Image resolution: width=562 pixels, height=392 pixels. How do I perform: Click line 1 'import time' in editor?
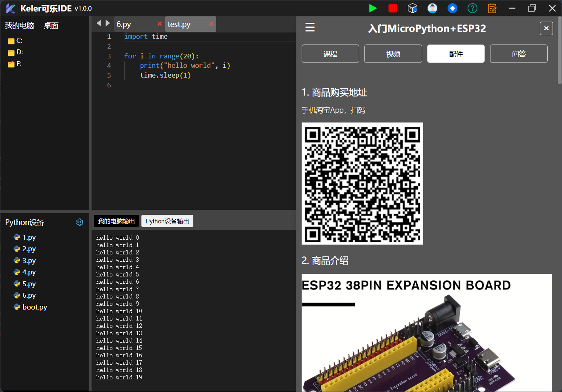point(146,36)
